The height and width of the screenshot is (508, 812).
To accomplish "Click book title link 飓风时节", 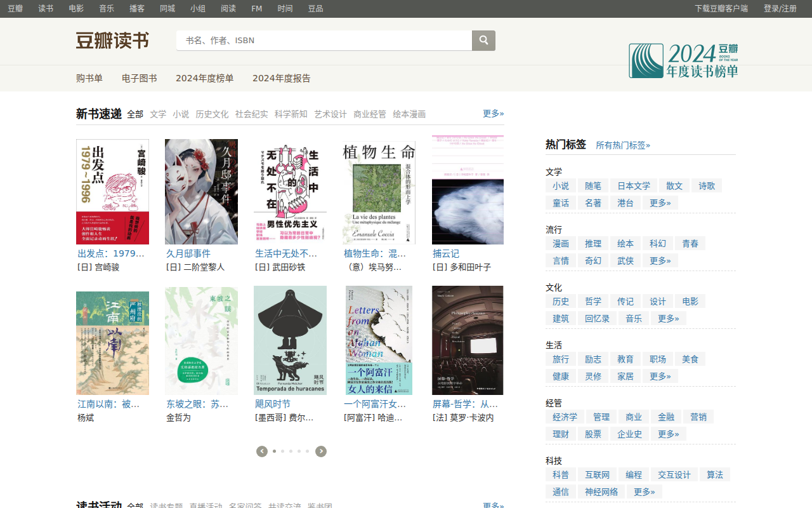I will (273, 404).
